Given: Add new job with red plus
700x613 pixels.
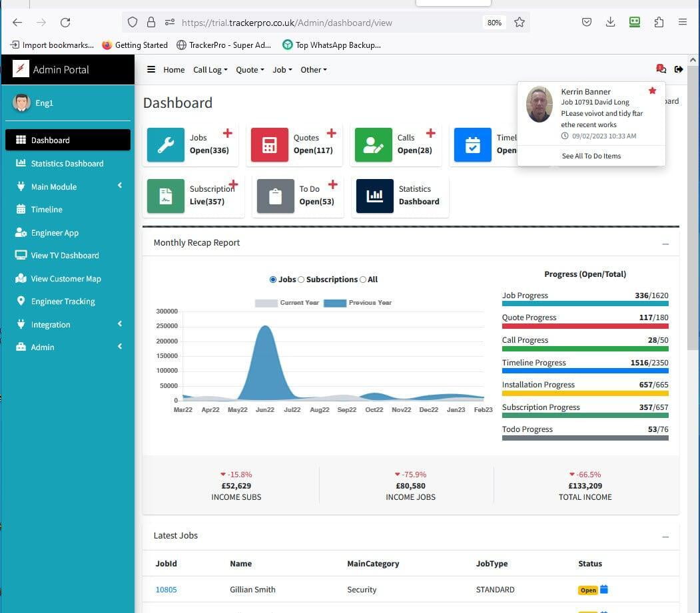Looking at the screenshot, I should point(228,133).
